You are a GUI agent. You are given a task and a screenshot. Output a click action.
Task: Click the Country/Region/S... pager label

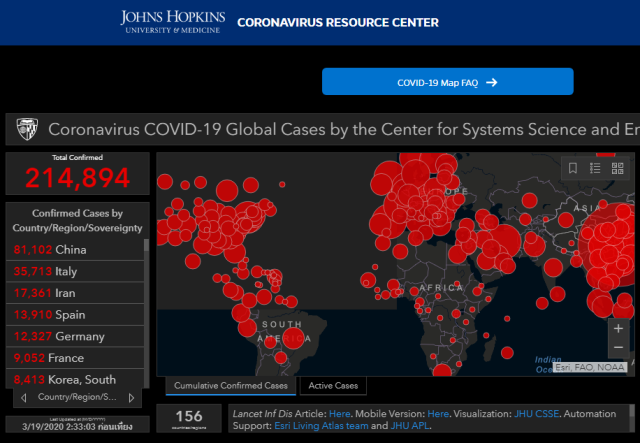click(77, 397)
